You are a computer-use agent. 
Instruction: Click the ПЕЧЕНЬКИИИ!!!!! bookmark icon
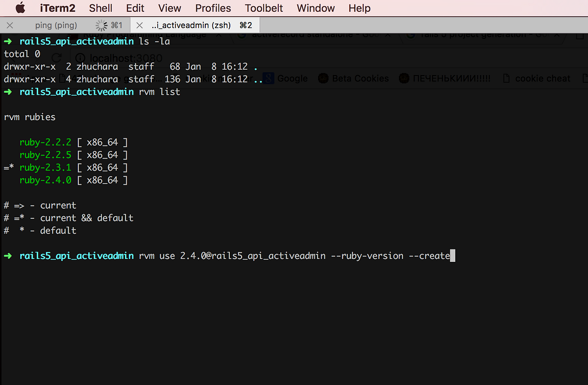404,78
